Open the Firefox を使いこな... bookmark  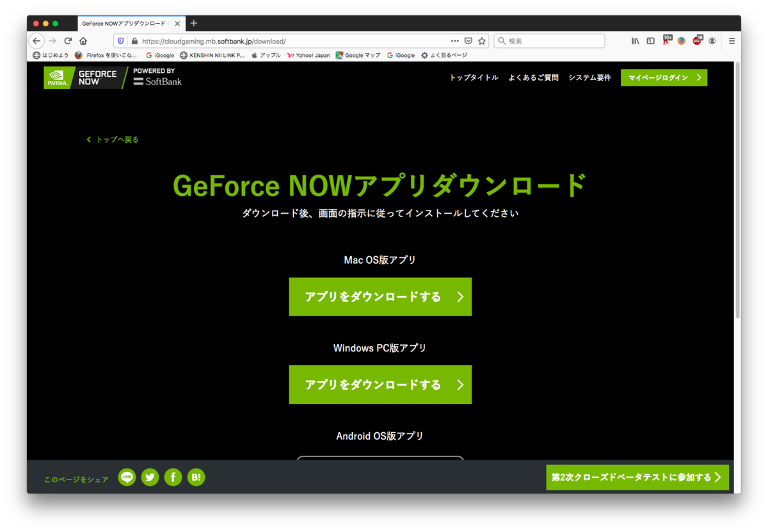(x=106, y=56)
